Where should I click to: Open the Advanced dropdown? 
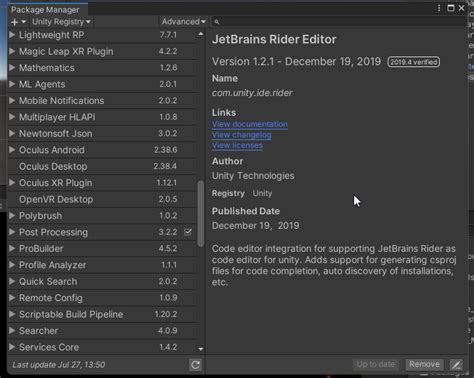183,22
